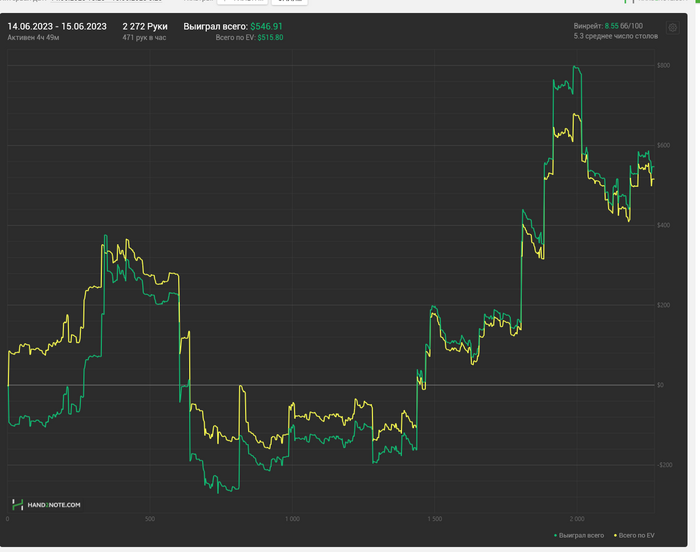Toggle the yellow 'Всего по EV' legend series
The height and width of the screenshot is (552, 700).
[634, 535]
